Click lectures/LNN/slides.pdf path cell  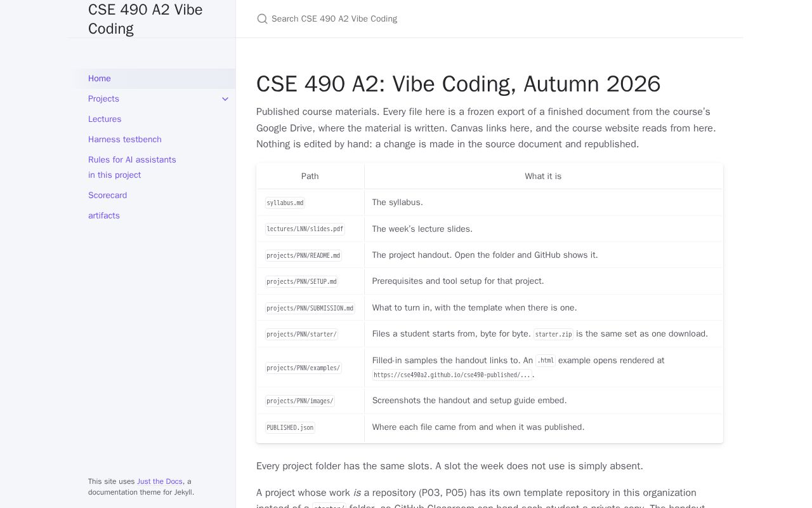[x=310, y=229]
